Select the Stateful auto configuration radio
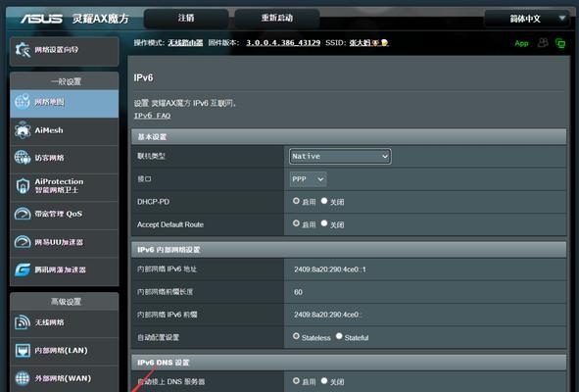This screenshot has width=579, height=392. [x=339, y=336]
